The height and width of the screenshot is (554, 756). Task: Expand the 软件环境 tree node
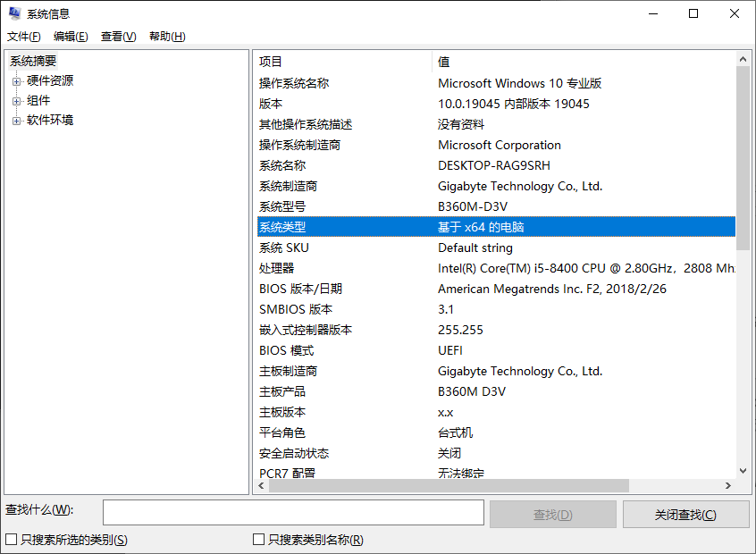point(18,119)
